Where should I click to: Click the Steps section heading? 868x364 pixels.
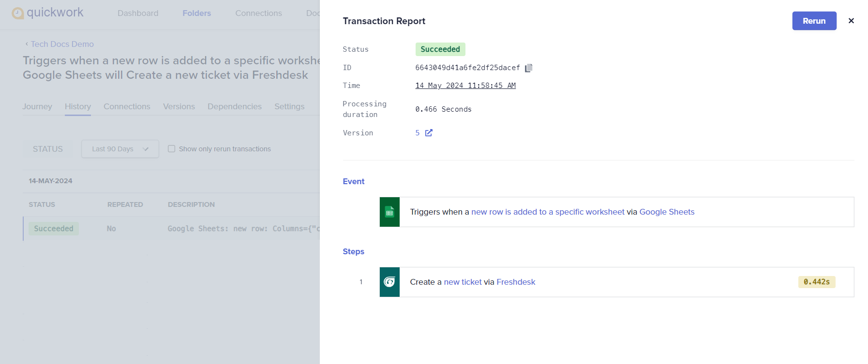pyautogui.click(x=354, y=251)
